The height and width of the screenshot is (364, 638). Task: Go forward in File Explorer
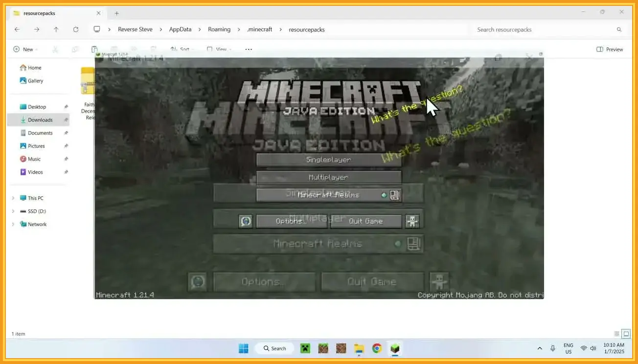pyautogui.click(x=37, y=29)
